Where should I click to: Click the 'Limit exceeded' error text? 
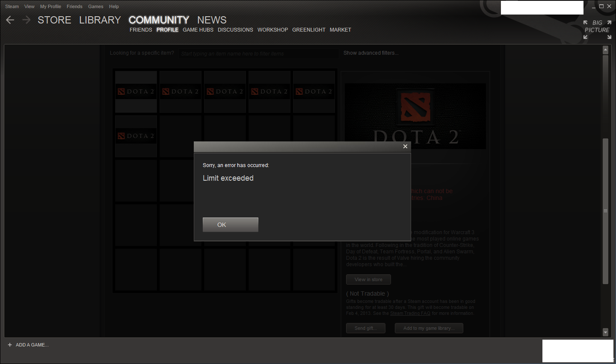click(228, 178)
